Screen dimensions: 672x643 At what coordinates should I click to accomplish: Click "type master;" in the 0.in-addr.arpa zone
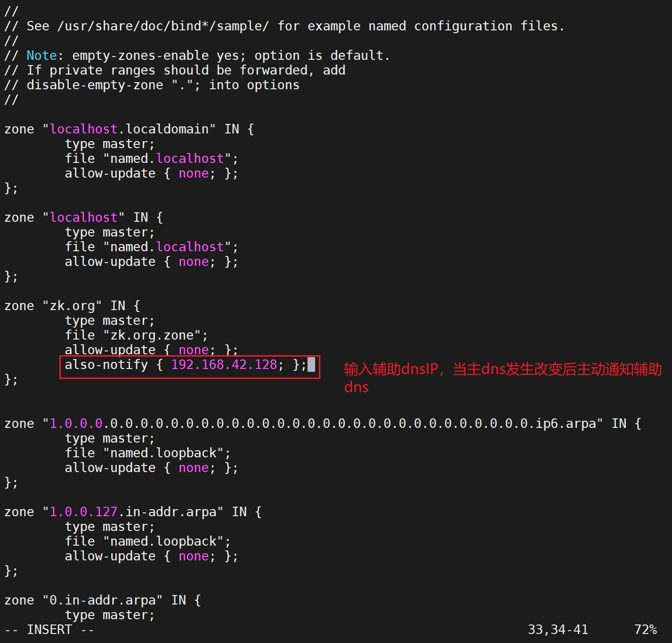click(110, 615)
